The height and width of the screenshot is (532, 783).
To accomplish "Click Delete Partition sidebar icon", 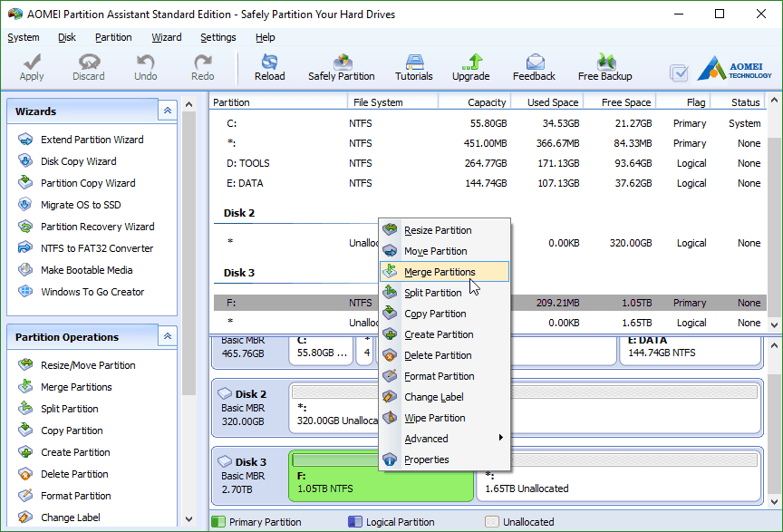I will coord(25,474).
